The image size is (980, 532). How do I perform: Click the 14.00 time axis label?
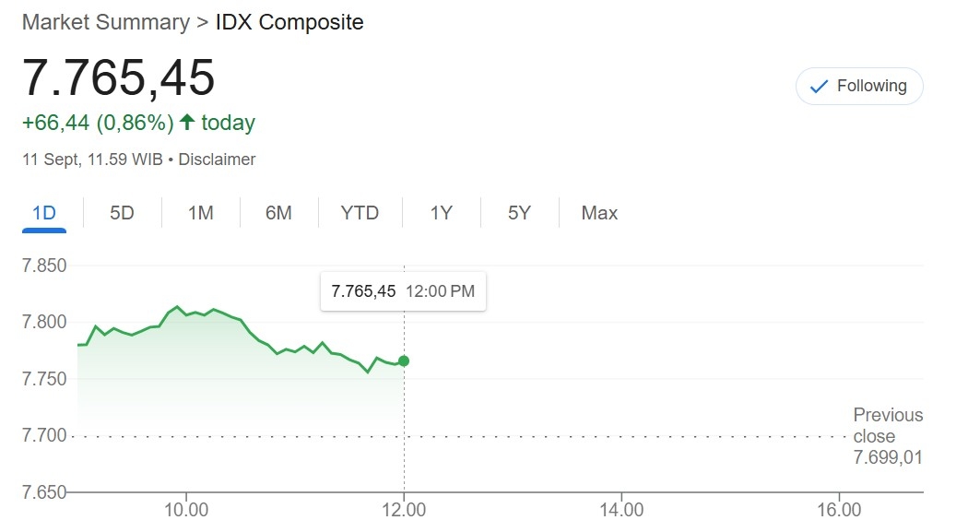point(621,510)
